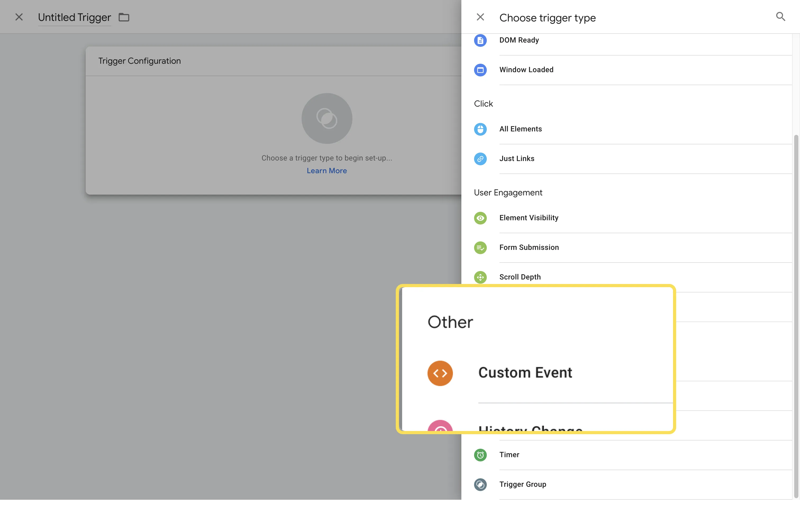This screenshot has width=800, height=532.
Task: Click the Timer clock icon
Action: click(x=480, y=455)
